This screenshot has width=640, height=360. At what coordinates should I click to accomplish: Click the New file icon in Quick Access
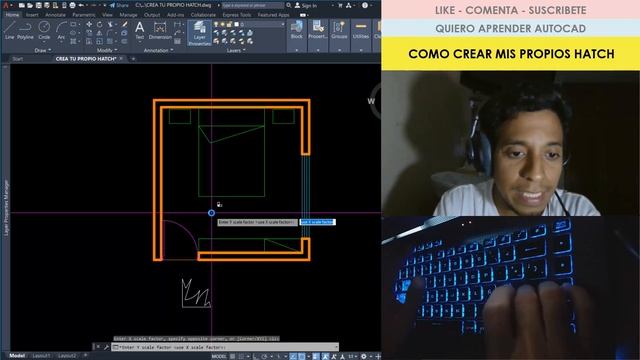pos(21,5)
